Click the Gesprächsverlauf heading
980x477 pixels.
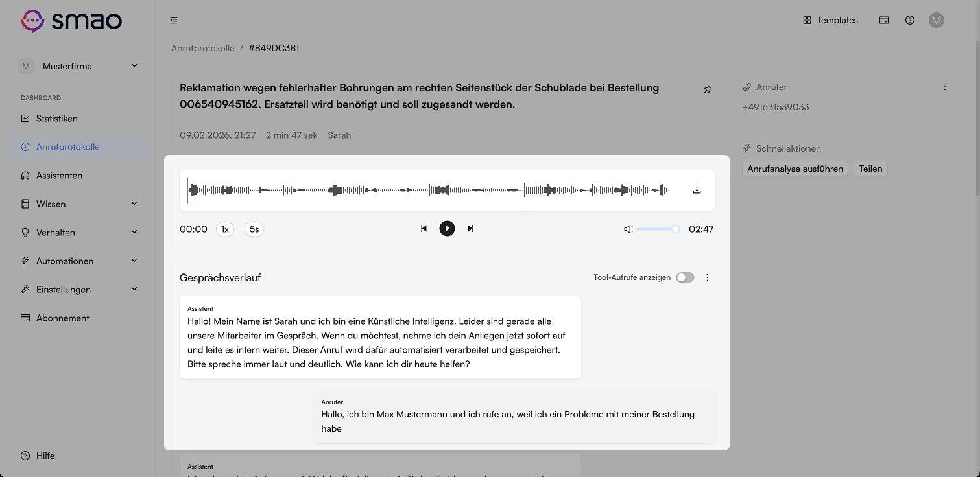click(x=220, y=277)
